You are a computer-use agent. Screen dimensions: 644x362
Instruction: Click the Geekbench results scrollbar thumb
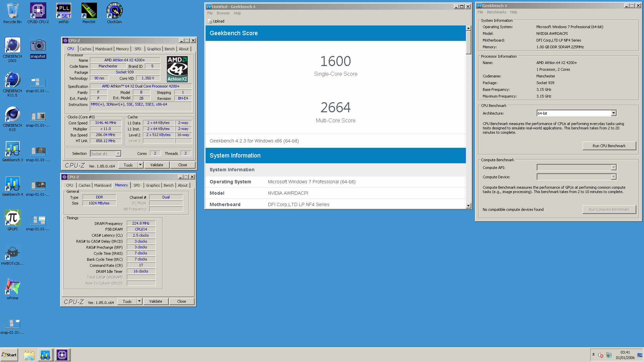coord(469,43)
